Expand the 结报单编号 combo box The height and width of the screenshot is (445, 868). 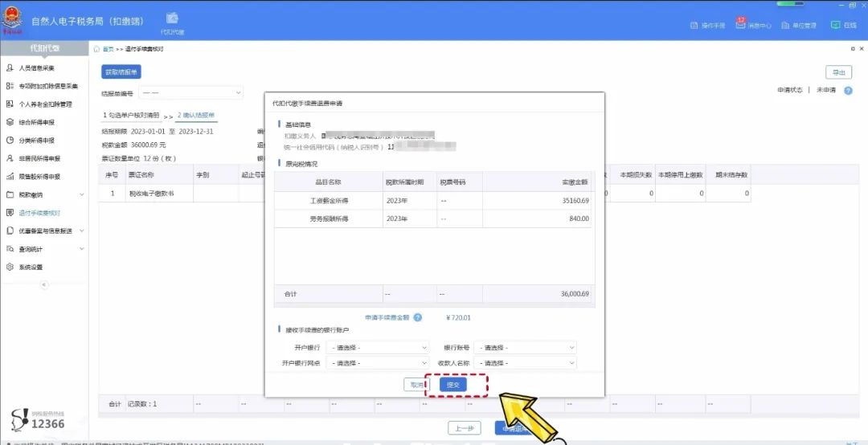[x=191, y=93]
